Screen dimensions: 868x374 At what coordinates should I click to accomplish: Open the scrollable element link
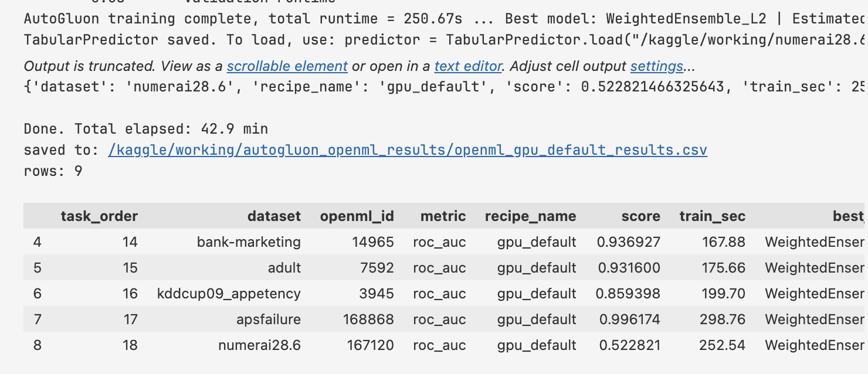[x=287, y=66]
